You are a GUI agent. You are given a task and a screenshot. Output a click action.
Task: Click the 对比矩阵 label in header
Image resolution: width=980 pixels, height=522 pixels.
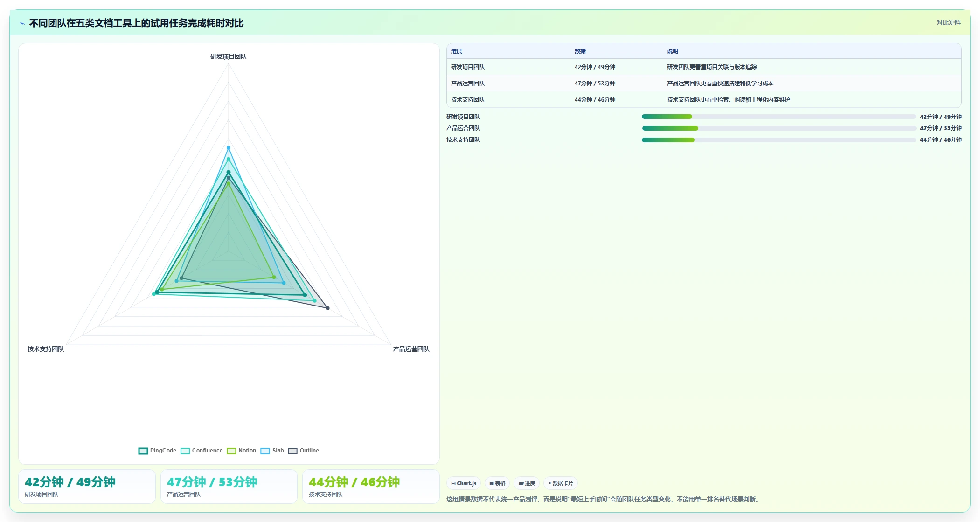click(948, 22)
